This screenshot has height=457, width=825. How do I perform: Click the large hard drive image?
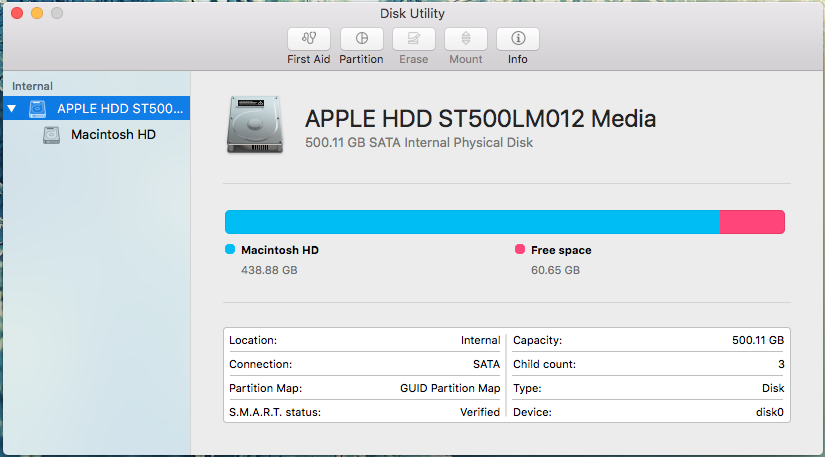255,125
